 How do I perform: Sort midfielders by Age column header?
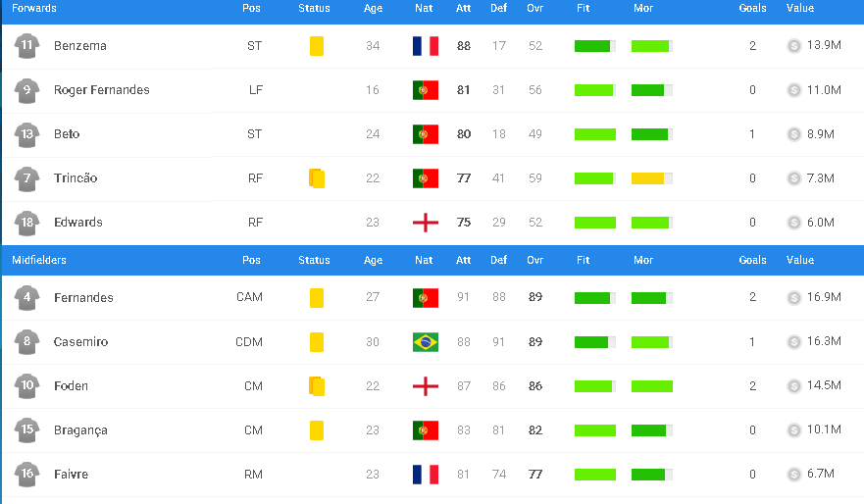click(373, 260)
